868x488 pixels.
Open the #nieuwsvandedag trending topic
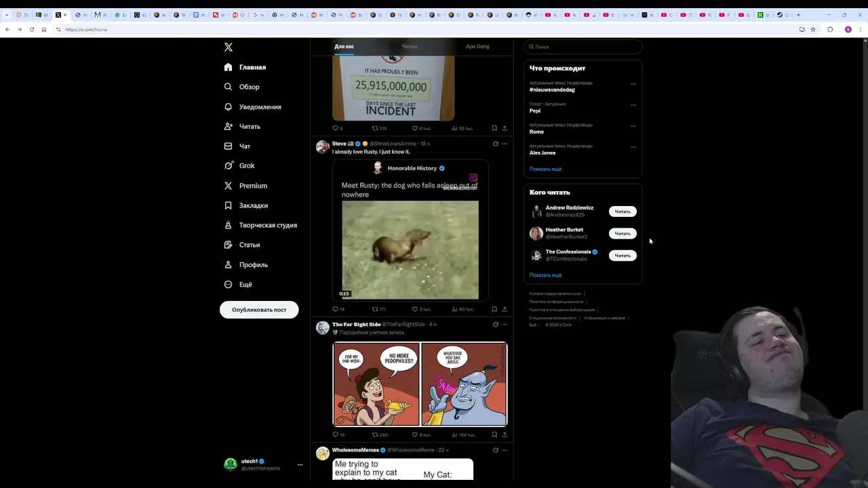pos(552,89)
